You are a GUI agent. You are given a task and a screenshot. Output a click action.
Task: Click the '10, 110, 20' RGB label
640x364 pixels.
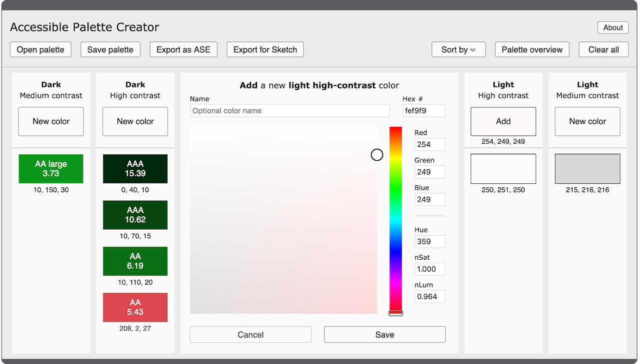coord(135,282)
